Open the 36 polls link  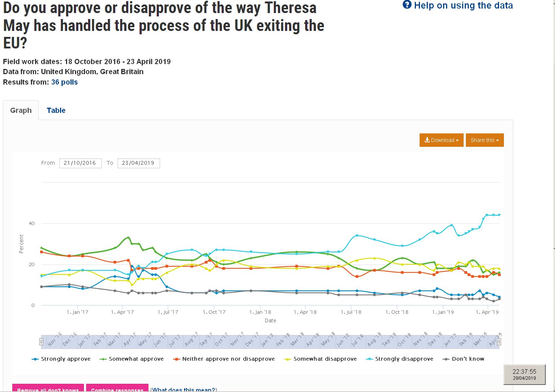[x=65, y=82]
